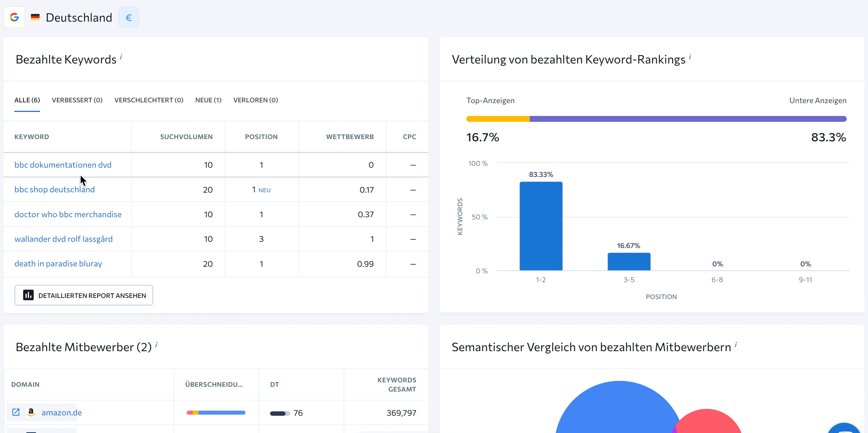The image size is (868, 433).
Task: Select the NEUE (1) tab
Action: (x=208, y=100)
